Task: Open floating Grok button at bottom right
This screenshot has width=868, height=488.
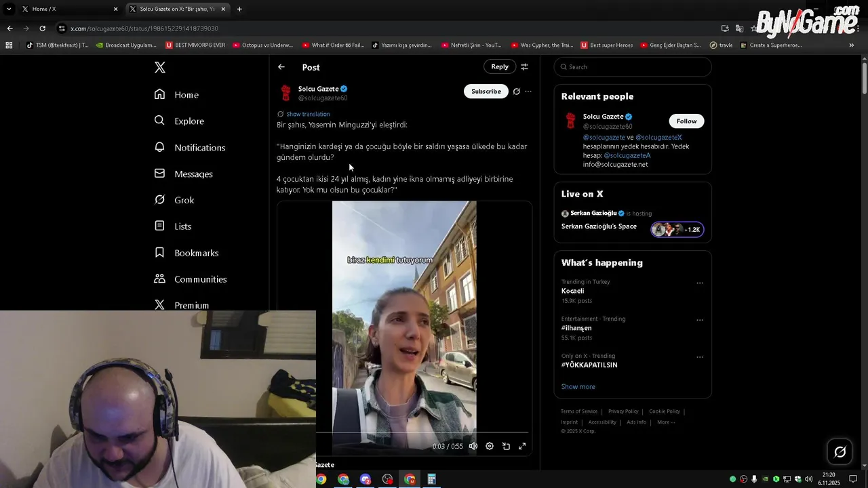Action: (x=840, y=452)
